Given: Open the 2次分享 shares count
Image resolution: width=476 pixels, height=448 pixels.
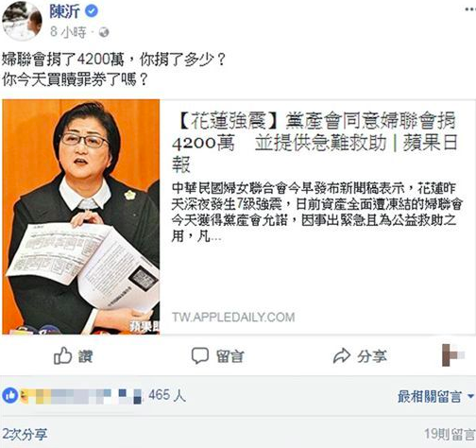Looking at the screenshot, I should (x=25, y=435).
